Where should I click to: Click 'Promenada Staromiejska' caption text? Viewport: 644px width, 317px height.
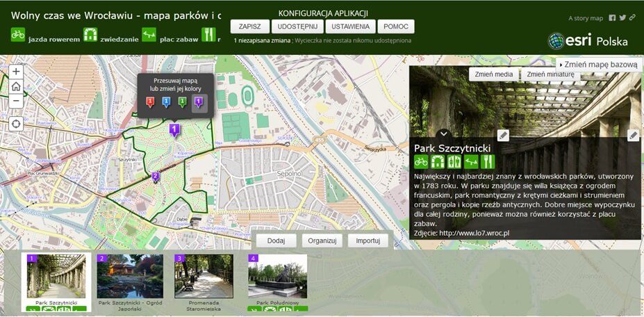click(x=204, y=305)
